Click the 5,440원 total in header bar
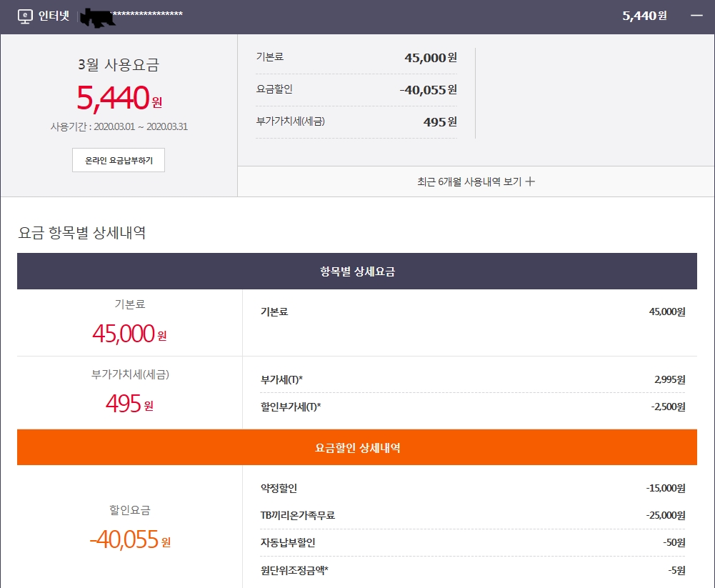The height and width of the screenshot is (588, 715). click(x=644, y=16)
